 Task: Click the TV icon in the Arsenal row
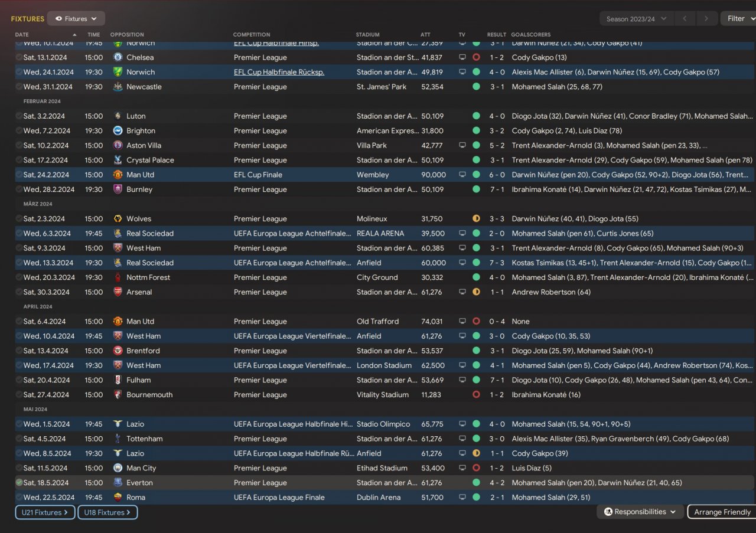462,292
